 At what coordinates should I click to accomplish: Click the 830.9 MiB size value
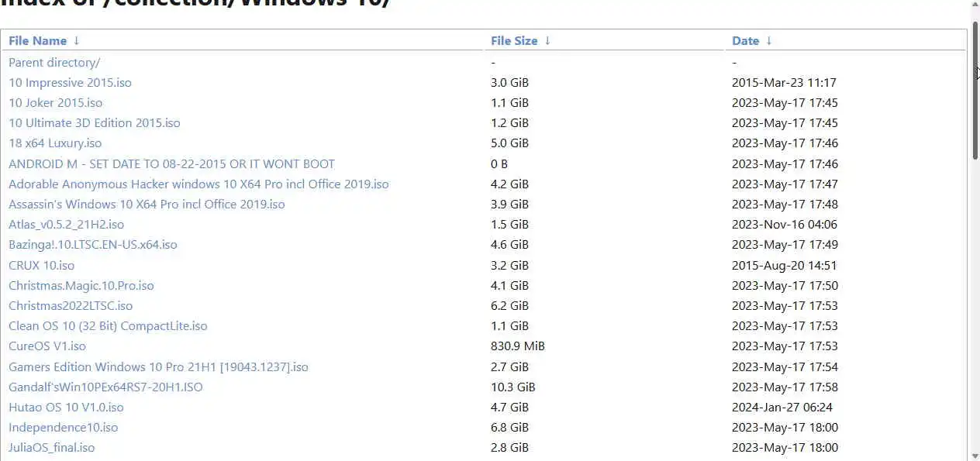(518, 346)
